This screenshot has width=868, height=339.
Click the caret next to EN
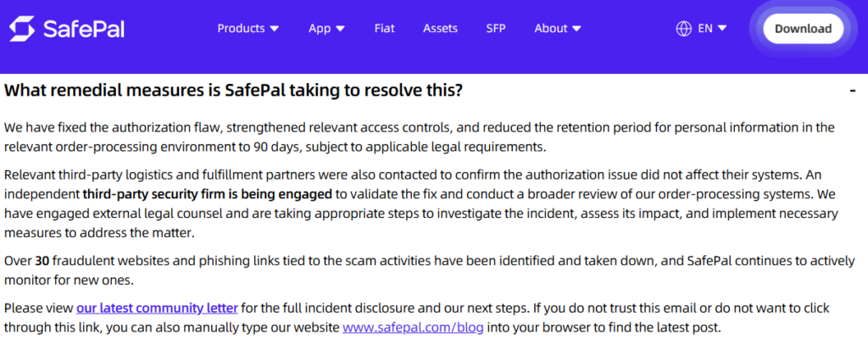click(x=722, y=28)
